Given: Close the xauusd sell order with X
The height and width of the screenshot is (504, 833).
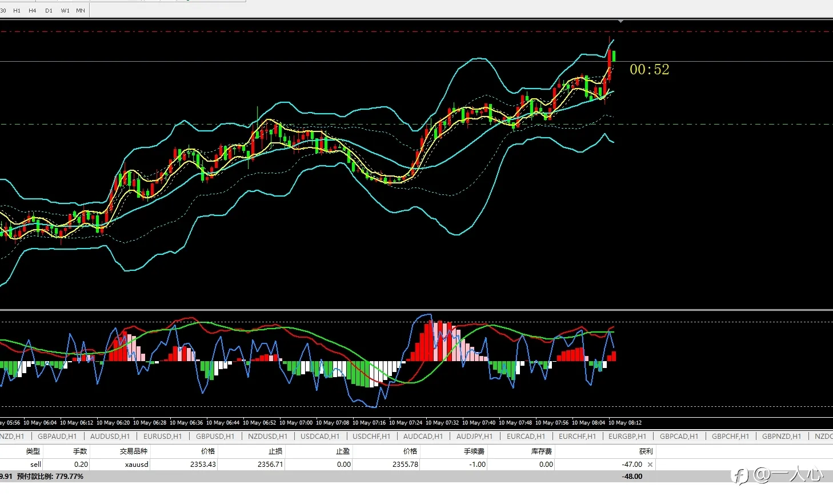Looking at the screenshot, I should pos(650,465).
